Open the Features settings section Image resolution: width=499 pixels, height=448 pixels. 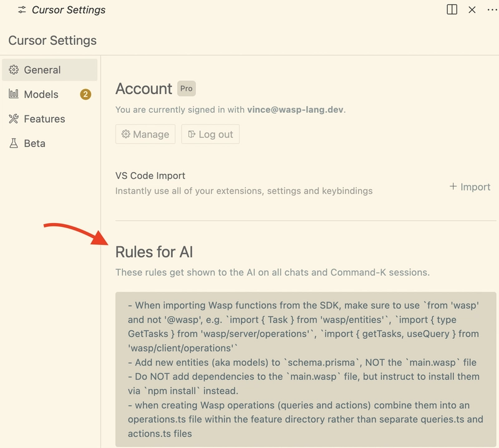[50, 118]
